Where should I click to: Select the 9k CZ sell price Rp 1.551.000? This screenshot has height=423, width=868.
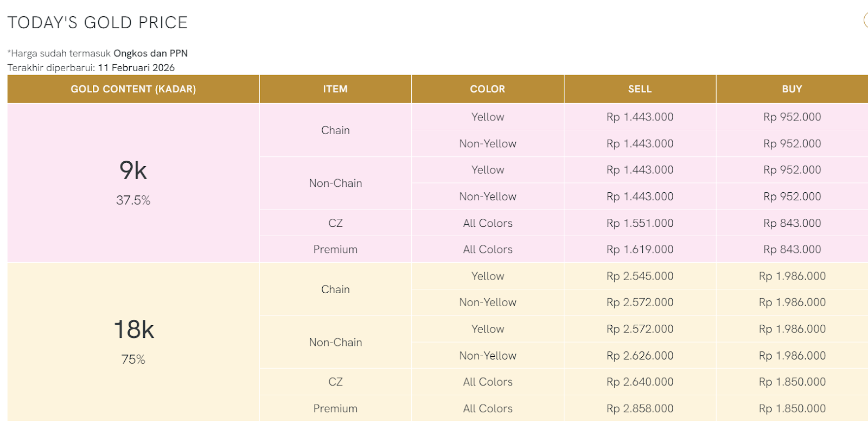click(x=640, y=223)
